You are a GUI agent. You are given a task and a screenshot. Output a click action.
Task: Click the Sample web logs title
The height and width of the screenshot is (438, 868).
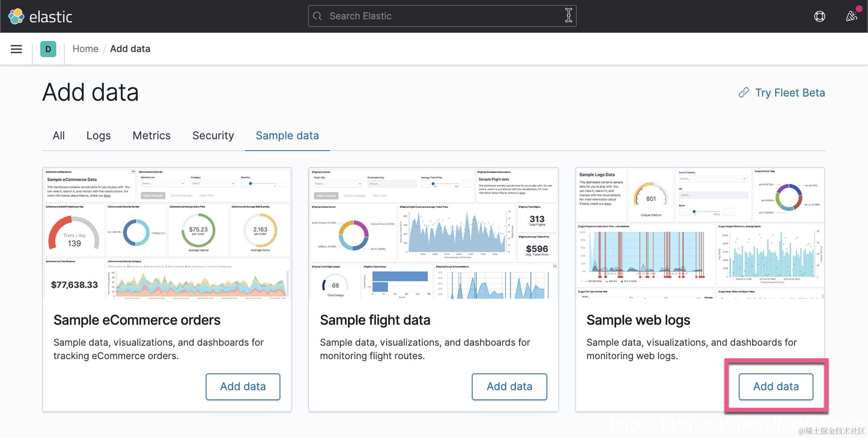coord(638,320)
